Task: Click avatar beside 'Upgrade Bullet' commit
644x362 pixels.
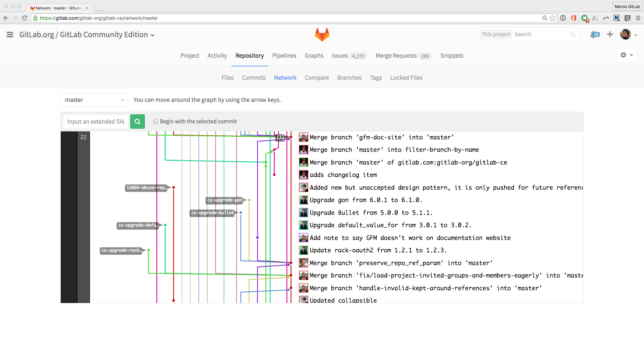Action: 304,213
